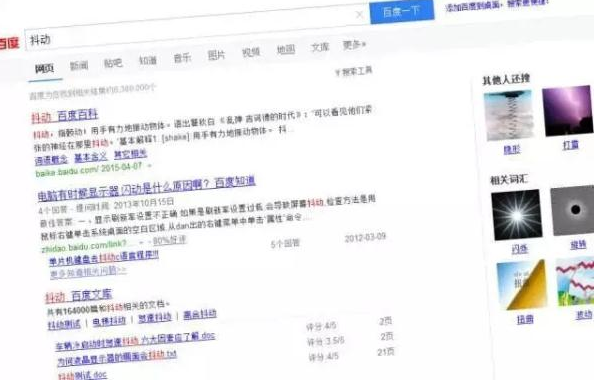598x389 pixels.
Task: Click the red Baidu logo
Action: [9, 43]
